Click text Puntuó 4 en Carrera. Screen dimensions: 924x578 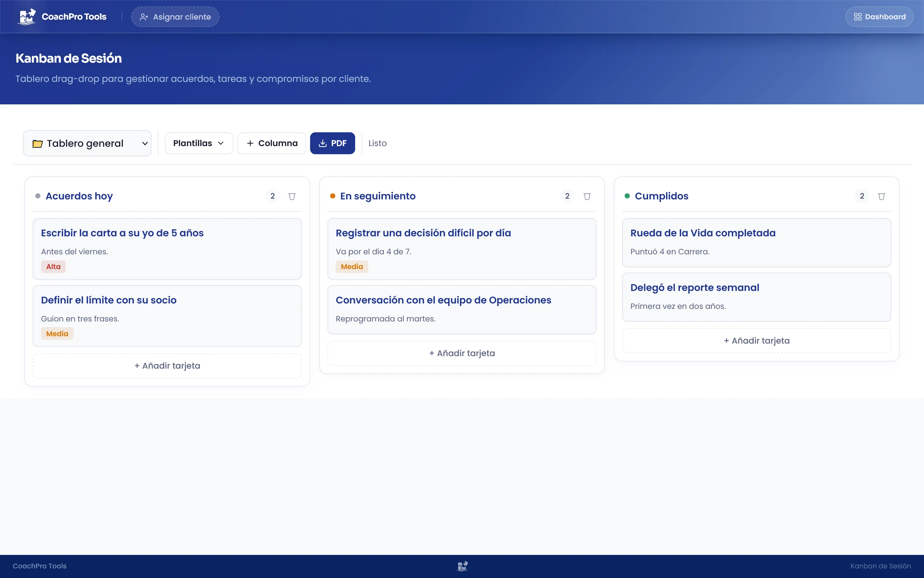tap(670, 251)
